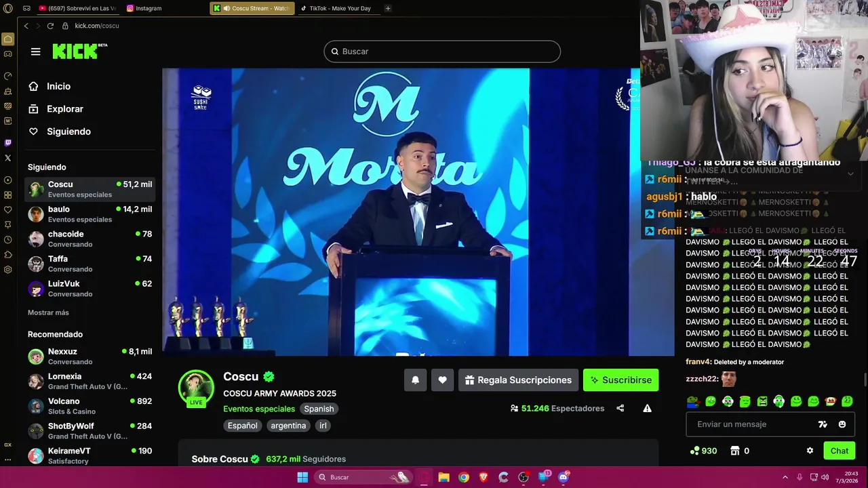Open the Kick hamburger menu
Viewport: 868px width, 488px height.
pyautogui.click(x=36, y=52)
